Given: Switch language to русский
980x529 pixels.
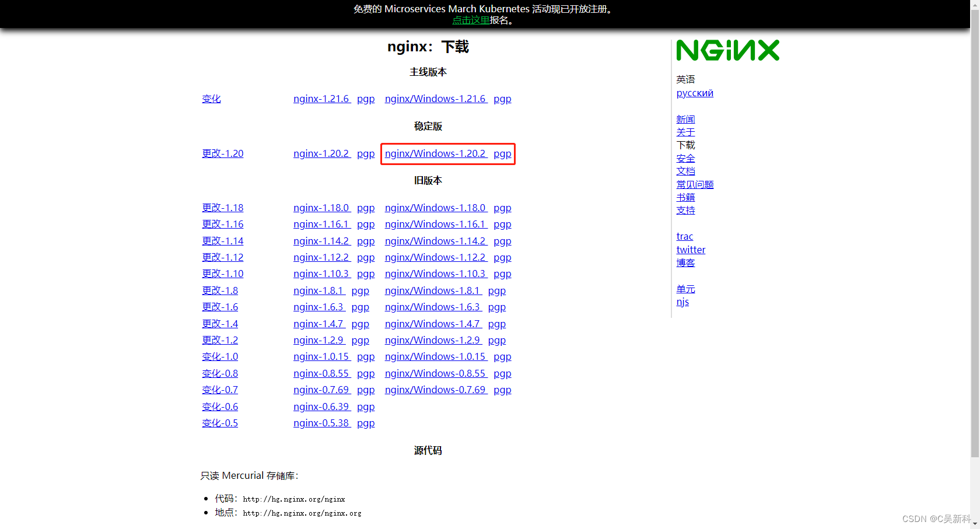Looking at the screenshot, I should (x=695, y=93).
